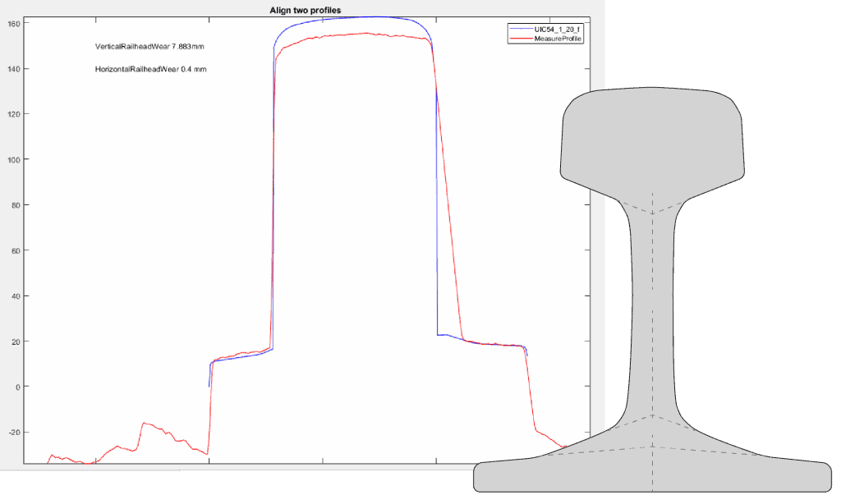Click the 100 y-axis tick label
The image size is (841, 504).
[x=13, y=159]
